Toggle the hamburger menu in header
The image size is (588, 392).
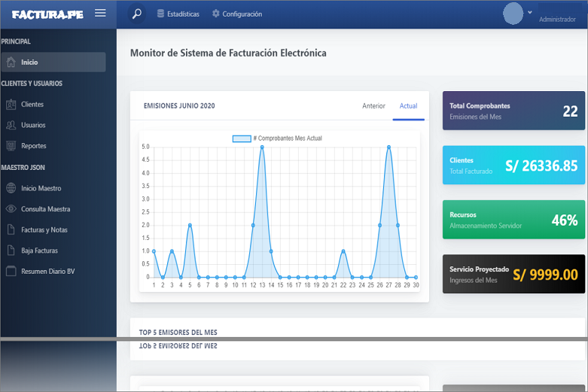point(100,14)
